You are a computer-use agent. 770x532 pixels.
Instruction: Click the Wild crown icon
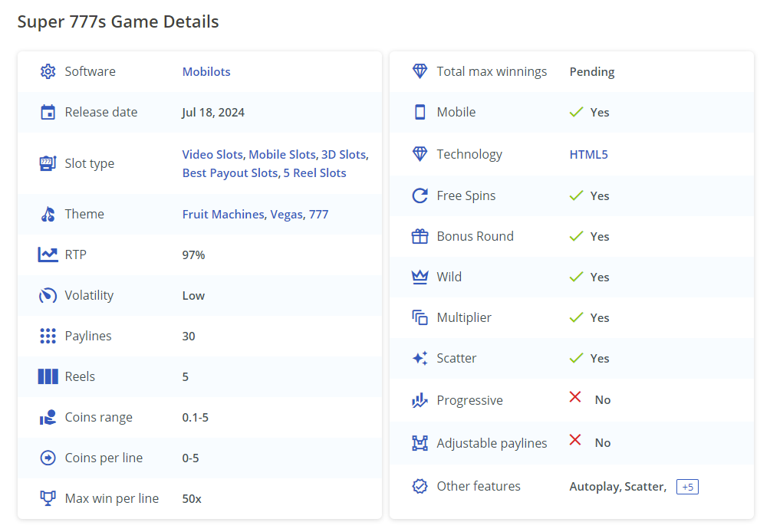click(x=420, y=277)
